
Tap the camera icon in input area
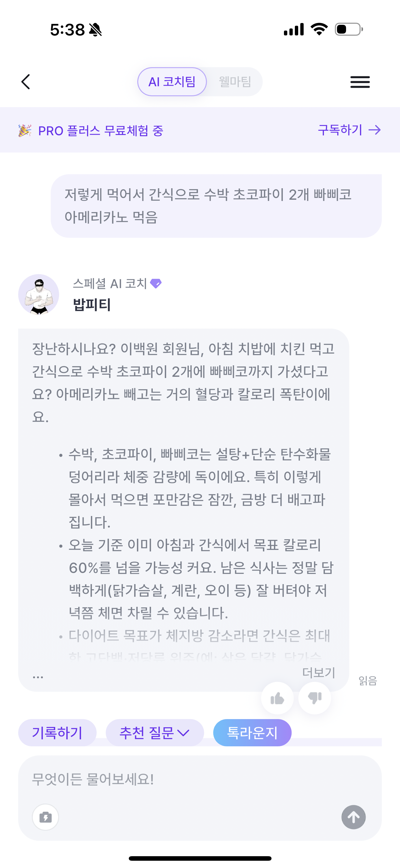pos(45,817)
